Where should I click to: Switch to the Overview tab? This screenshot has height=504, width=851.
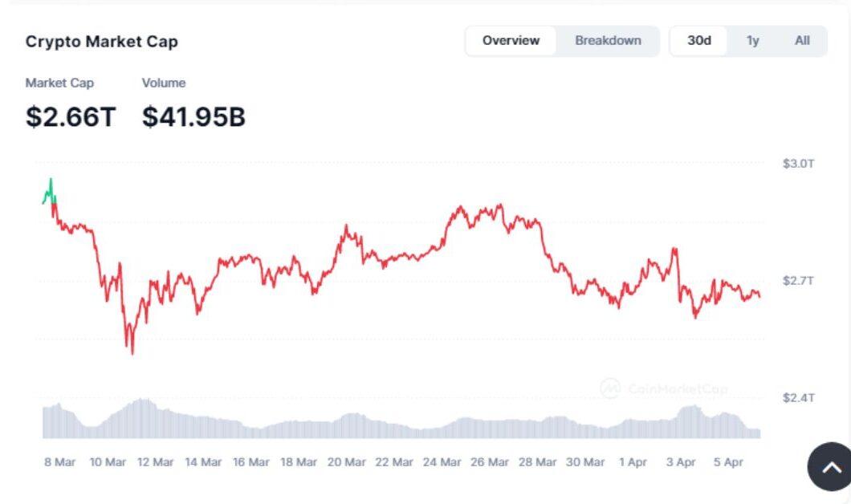coord(511,41)
